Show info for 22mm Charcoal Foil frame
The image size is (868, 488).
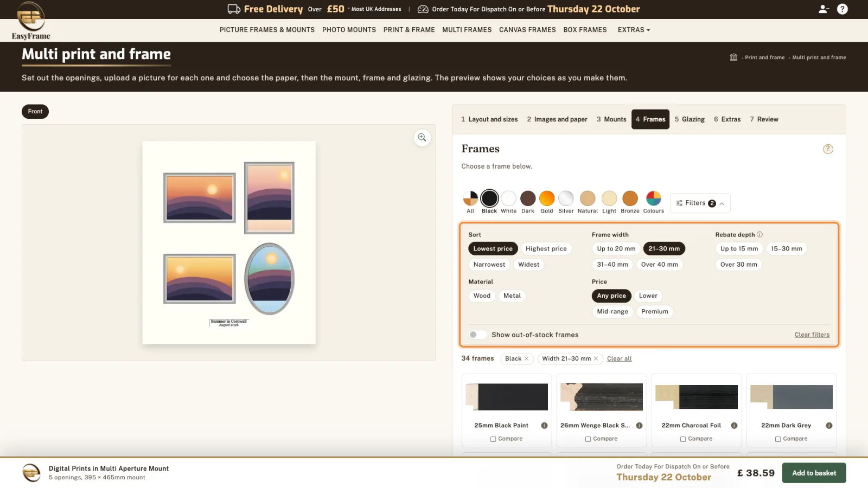[x=734, y=426]
